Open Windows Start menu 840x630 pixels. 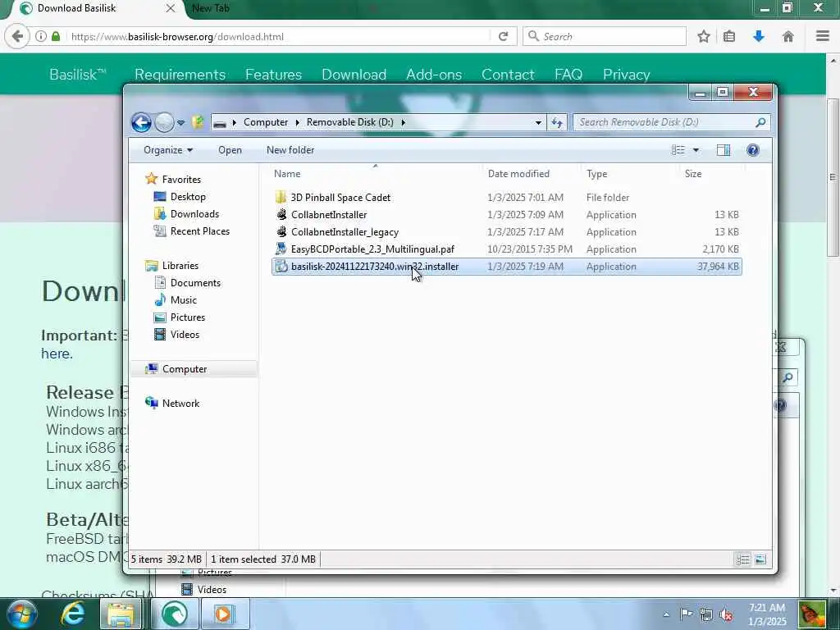coord(22,614)
